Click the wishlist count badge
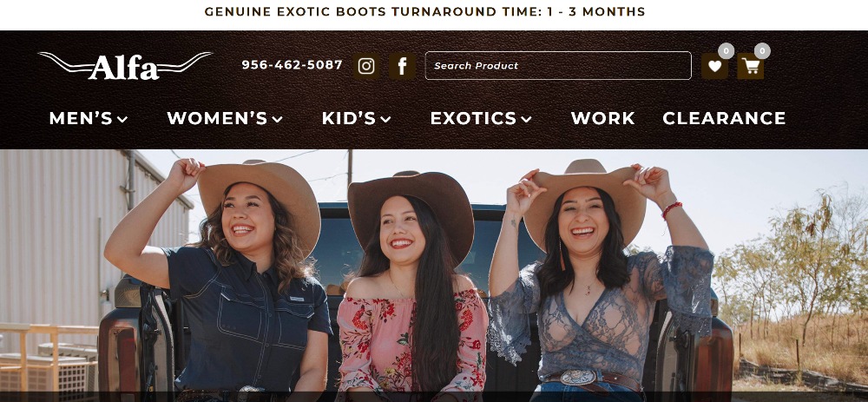 click(727, 51)
